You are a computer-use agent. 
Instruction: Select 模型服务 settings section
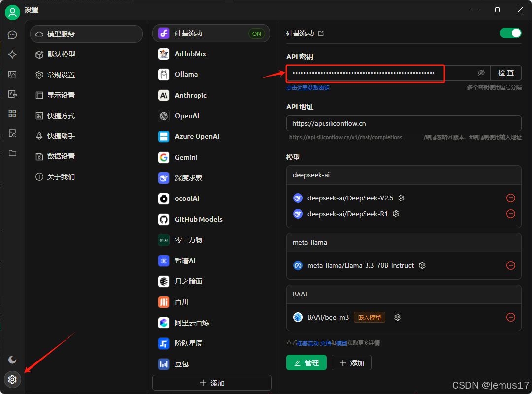pyautogui.click(x=87, y=34)
